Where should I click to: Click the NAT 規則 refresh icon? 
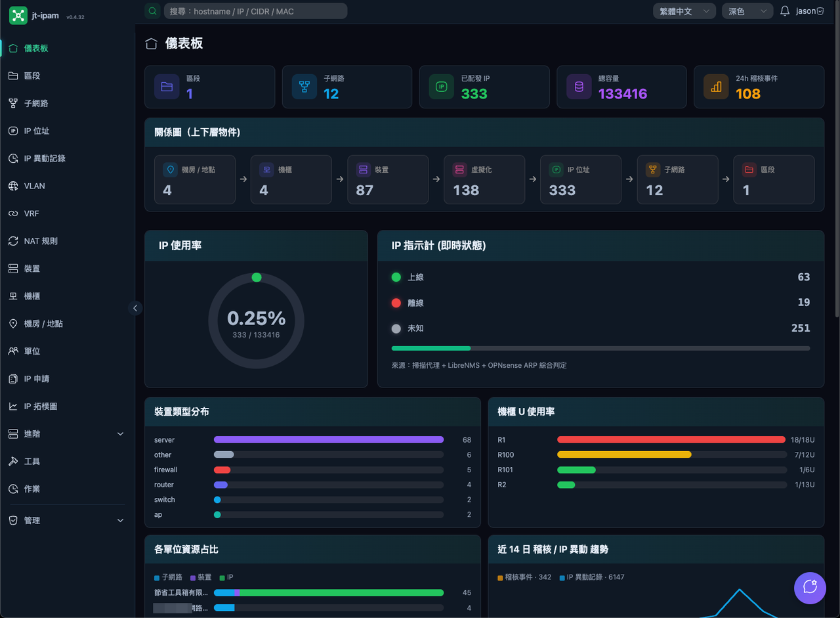click(x=13, y=241)
